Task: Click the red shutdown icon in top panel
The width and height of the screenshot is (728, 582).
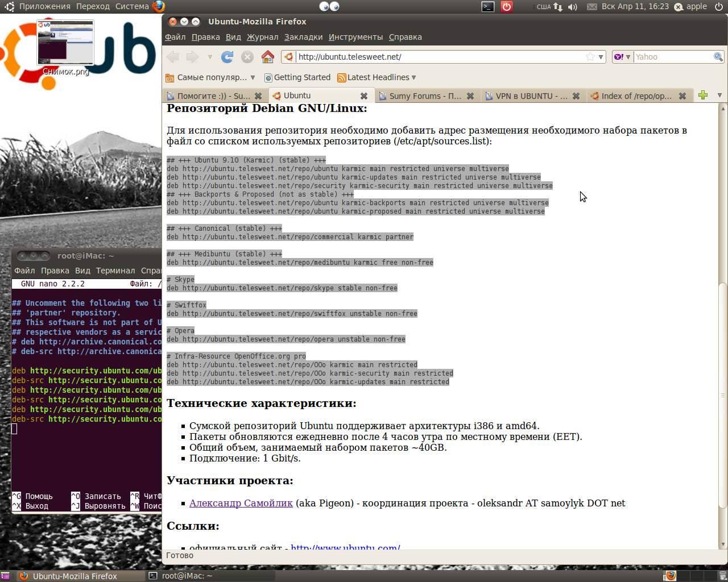Action: tap(506, 7)
